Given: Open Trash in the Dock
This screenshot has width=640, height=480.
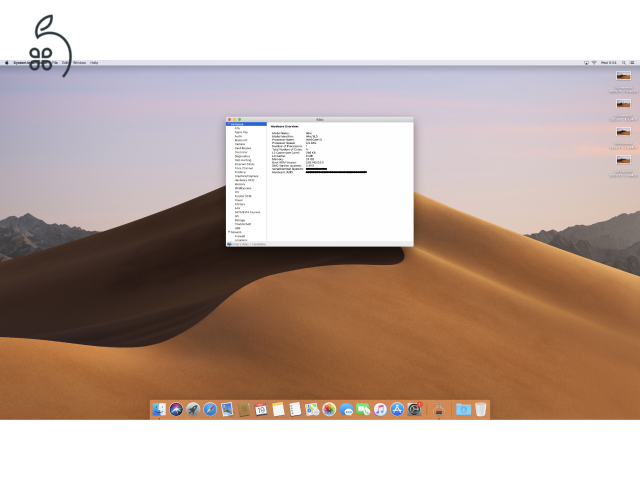Looking at the screenshot, I should pos(480,409).
